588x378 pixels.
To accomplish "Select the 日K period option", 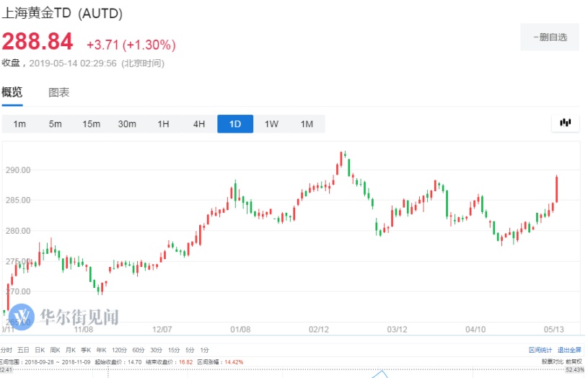I will pos(40,349).
